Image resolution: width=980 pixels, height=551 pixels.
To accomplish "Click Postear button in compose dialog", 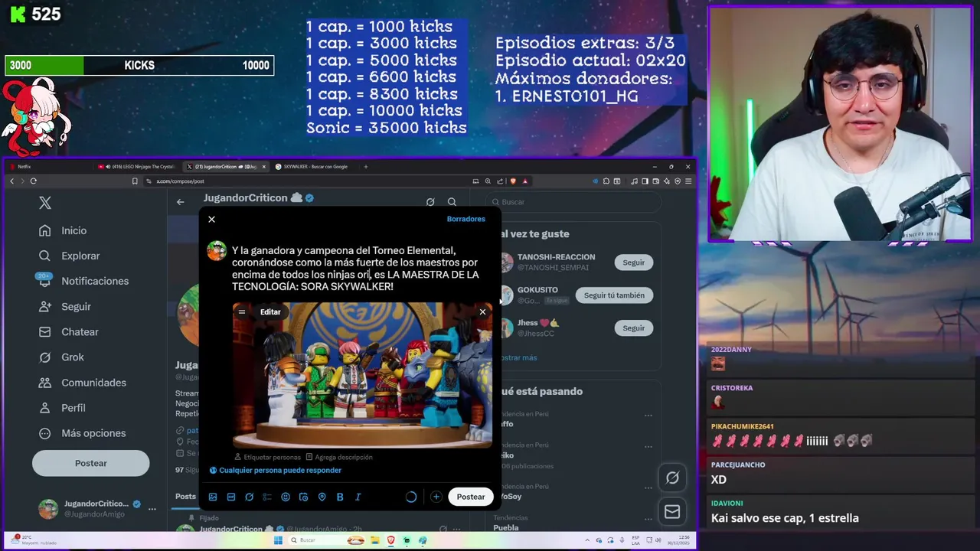I will [x=471, y=497].
